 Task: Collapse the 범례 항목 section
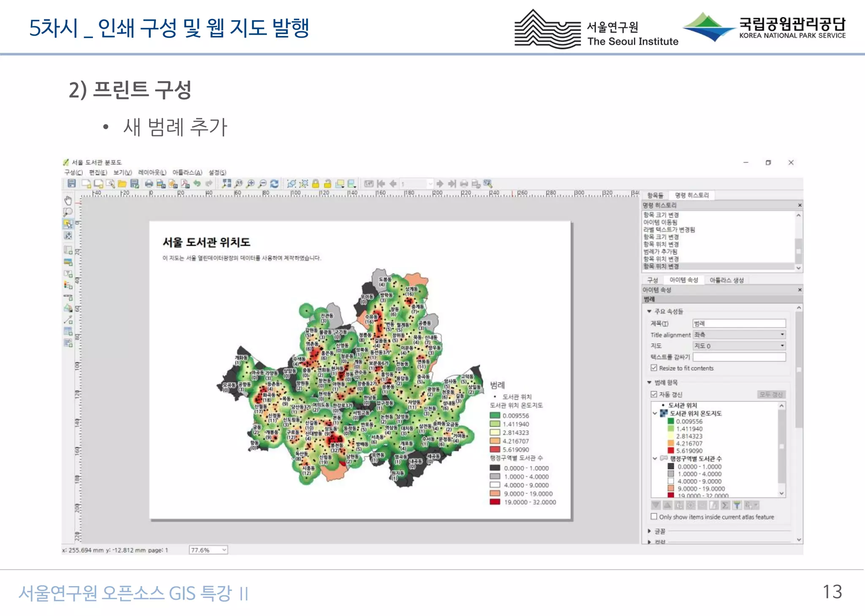[649, 382]
